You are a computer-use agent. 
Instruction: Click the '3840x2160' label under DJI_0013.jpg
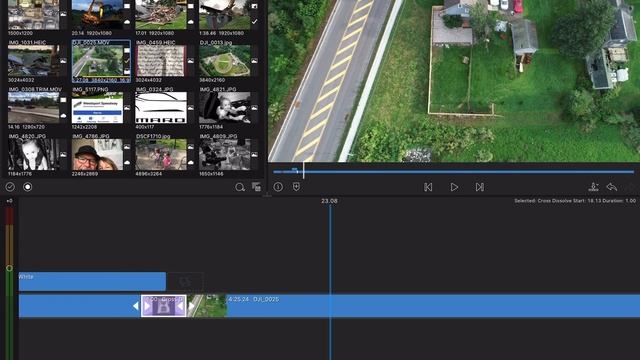[x=212, y=80]
